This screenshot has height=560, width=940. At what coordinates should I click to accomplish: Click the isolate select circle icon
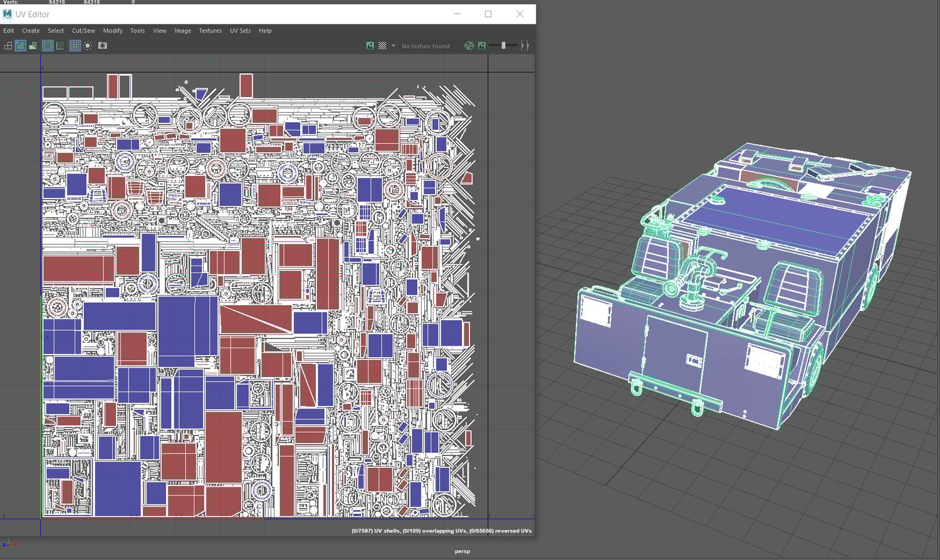point(88,46)
